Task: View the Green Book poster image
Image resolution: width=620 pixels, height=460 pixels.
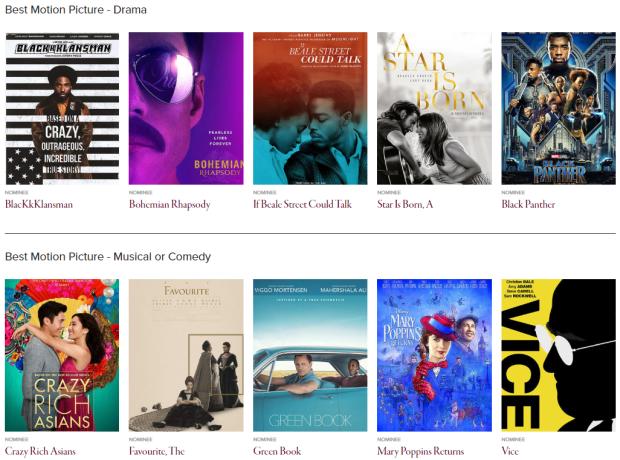Action: click(310, 355)
